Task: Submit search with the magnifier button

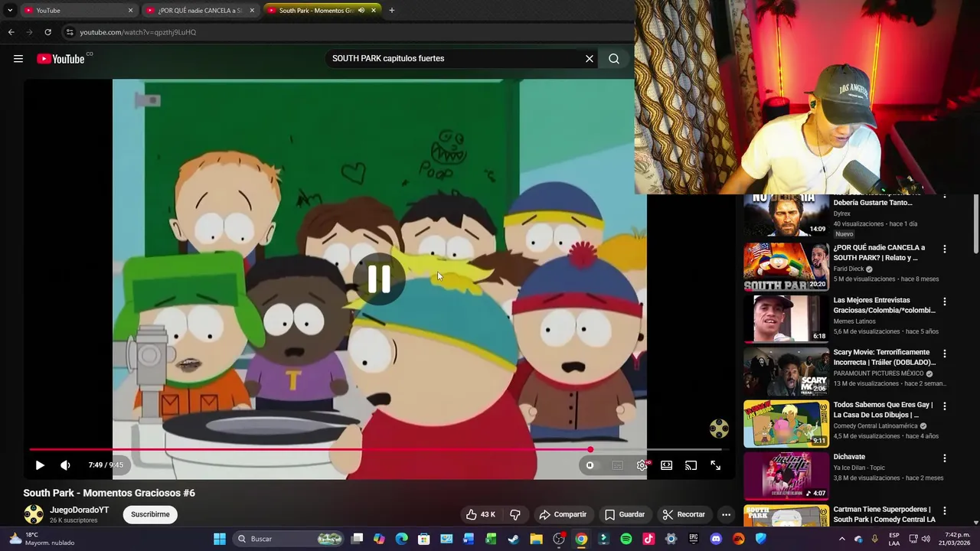Action: coord(614,59)
